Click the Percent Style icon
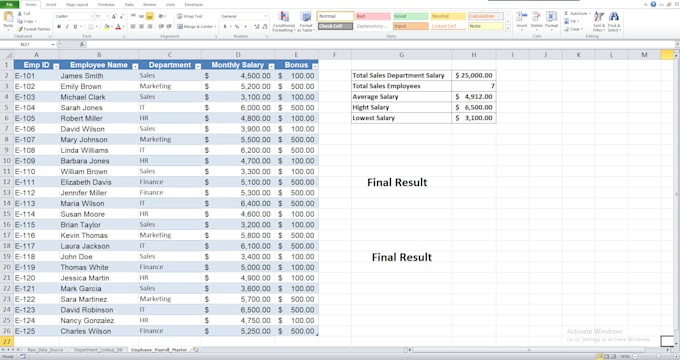Screen dimensions: 680x360 point(237,27)
